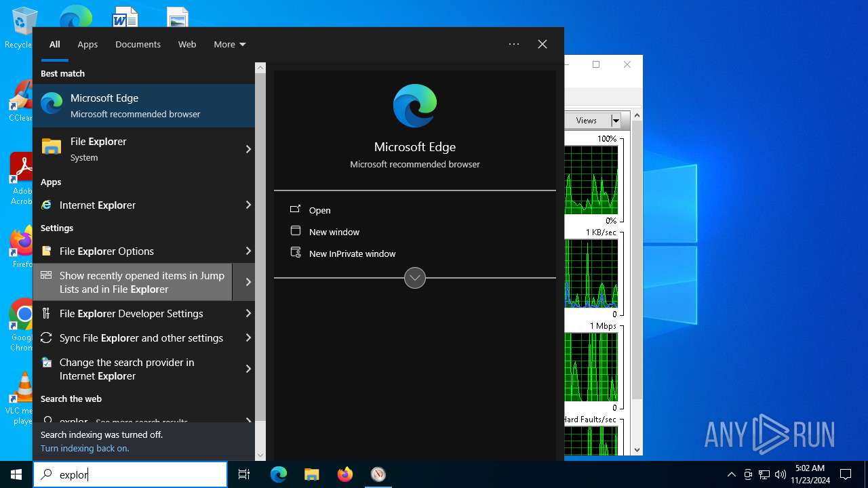Expand more Edge actions with chevron circle
Screen dimensions: 868x488
415,278
